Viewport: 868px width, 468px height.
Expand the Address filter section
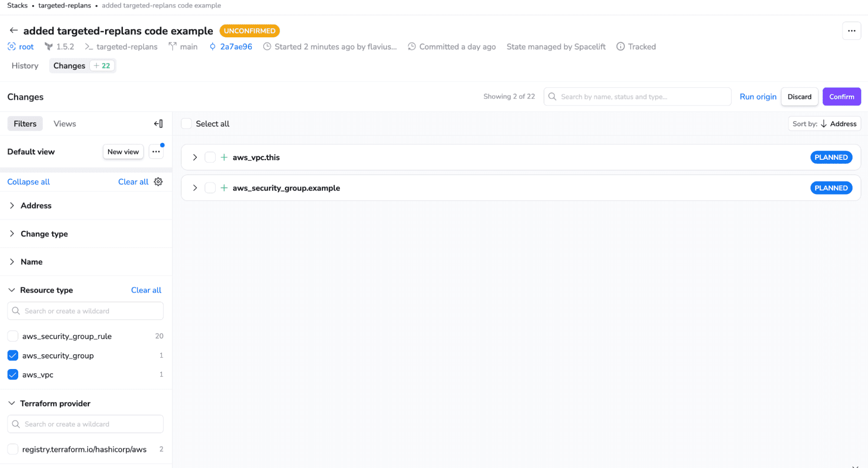12,205
